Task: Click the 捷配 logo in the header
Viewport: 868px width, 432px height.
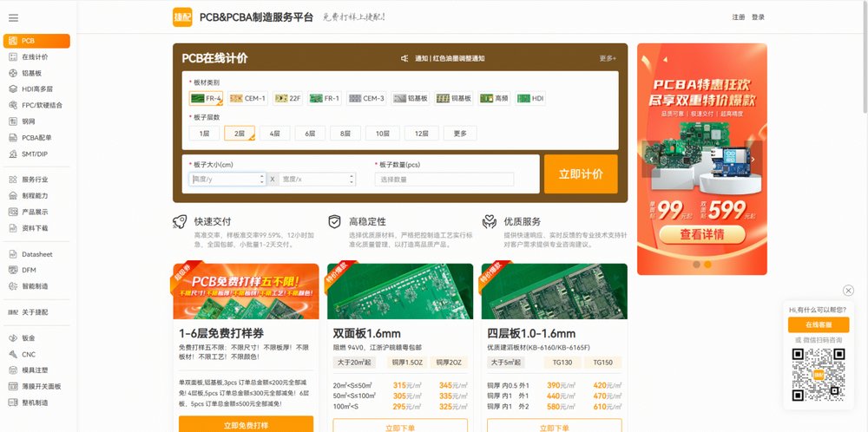Action: (182, 16)
